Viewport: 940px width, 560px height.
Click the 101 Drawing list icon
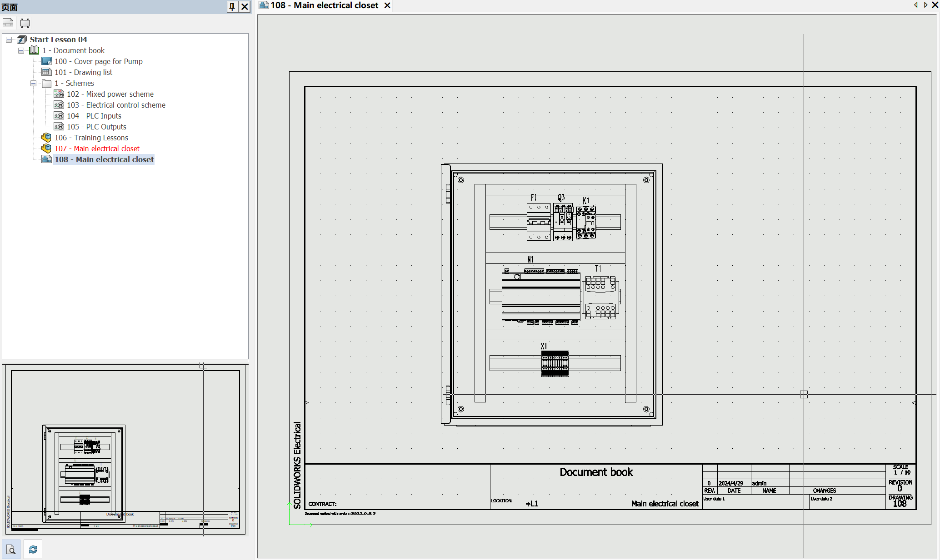coord(47,72)
